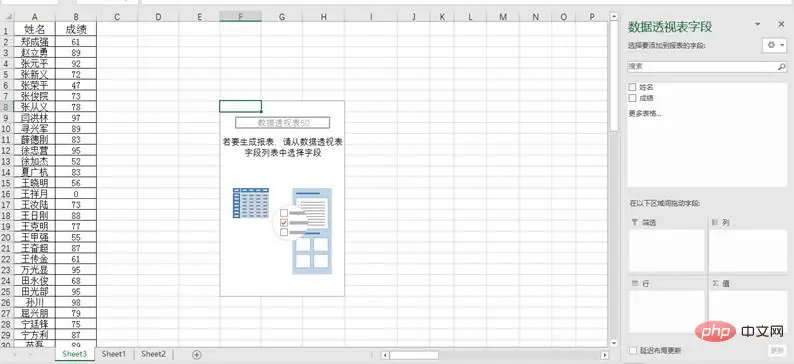Check the 姓名 field checkbox
This screenshot has height=364, width=794.
(632, 87)
